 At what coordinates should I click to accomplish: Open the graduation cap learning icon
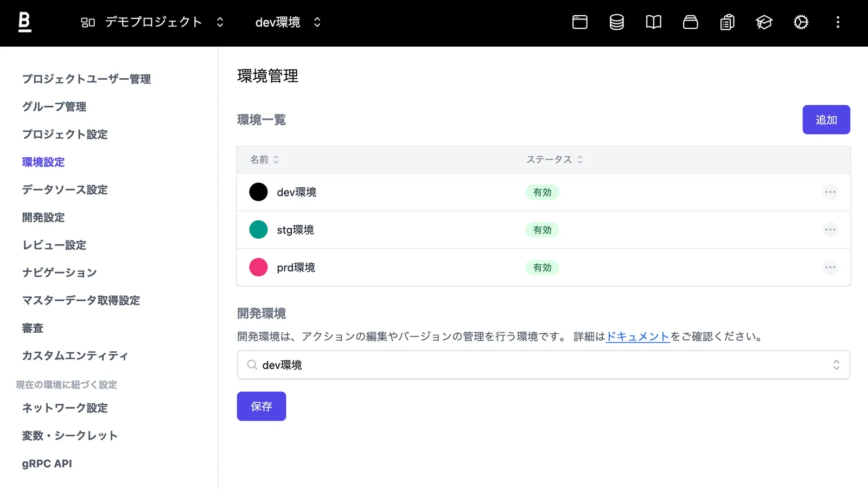[x=764, y=22]
